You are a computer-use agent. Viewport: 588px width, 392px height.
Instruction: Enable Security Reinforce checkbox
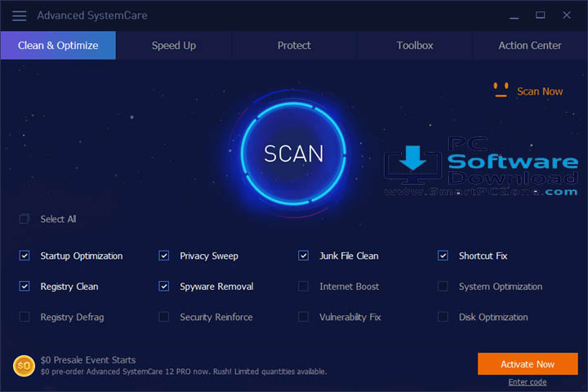pyautogui.click(x=164, y=317)
